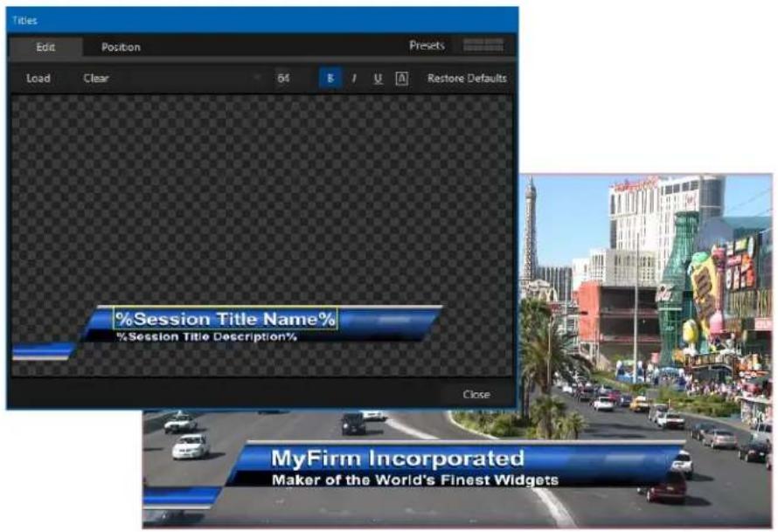This screenshot has width=778, height=532.
Task: Select the Presets slot grid
Action: 483,45
